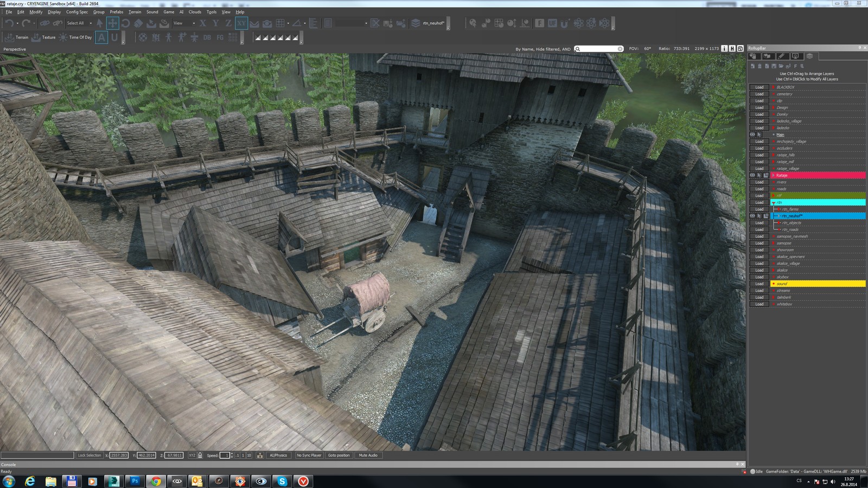Viewport: 868px width, 488px height.
Task: Activate the Rotate tool icon
Action: (x=125, y=23)
